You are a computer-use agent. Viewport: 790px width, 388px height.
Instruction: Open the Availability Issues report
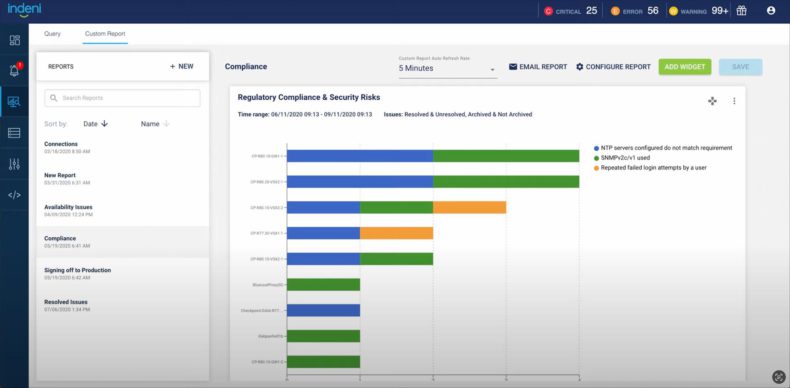coord(122,210)
